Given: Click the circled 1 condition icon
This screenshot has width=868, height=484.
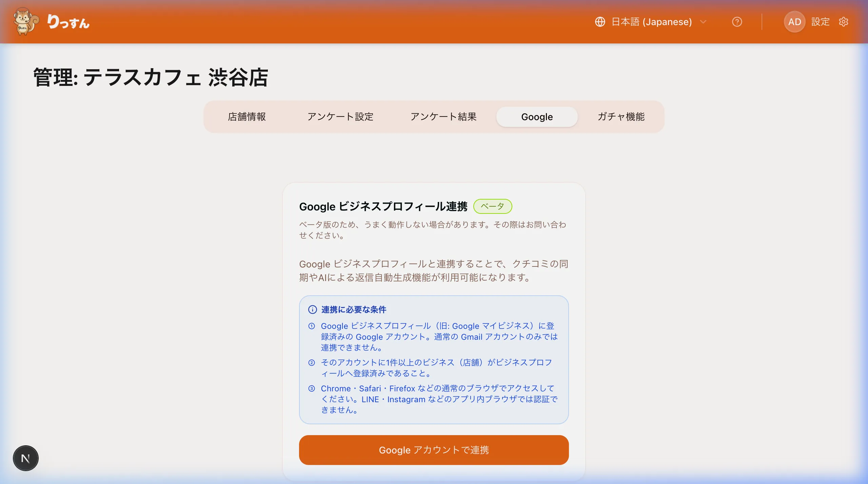Looking at the screenshot, I should click(312, 326).
